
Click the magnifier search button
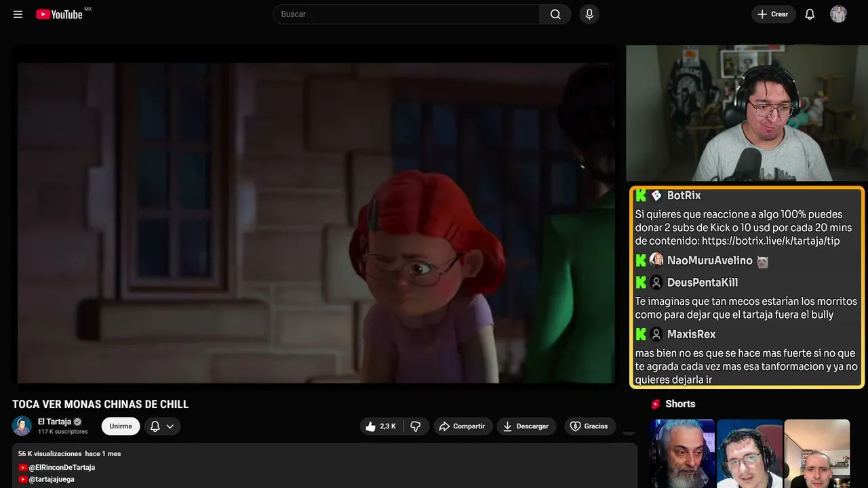coord(555,14)
